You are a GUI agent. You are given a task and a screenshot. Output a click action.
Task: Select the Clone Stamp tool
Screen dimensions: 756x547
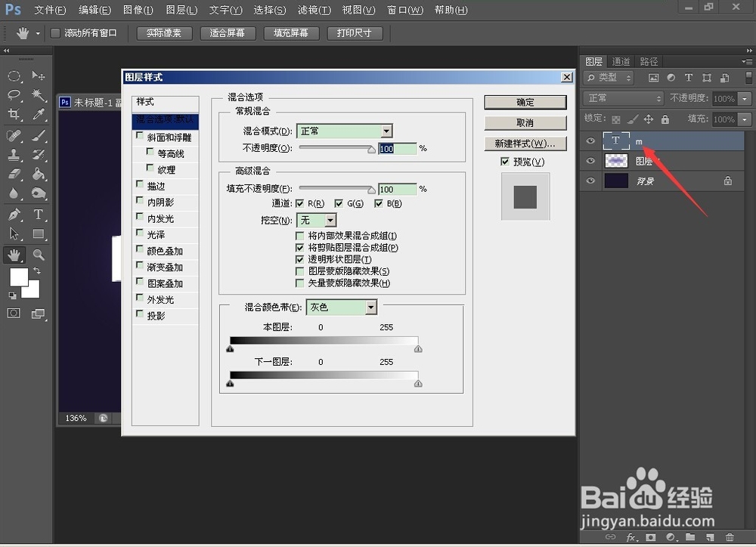click(14, 155)
